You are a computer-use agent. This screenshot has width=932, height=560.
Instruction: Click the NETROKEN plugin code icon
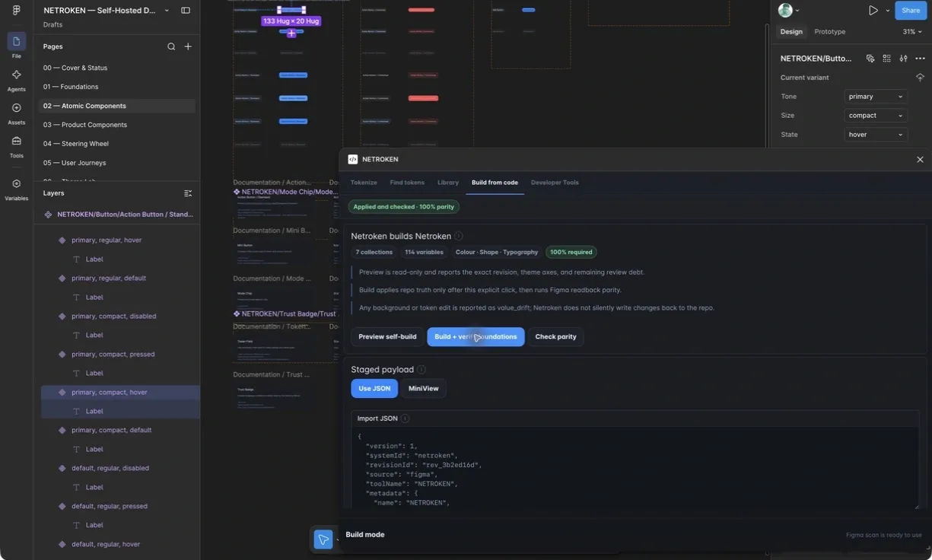pyautogui.click(x=352, y=160)
